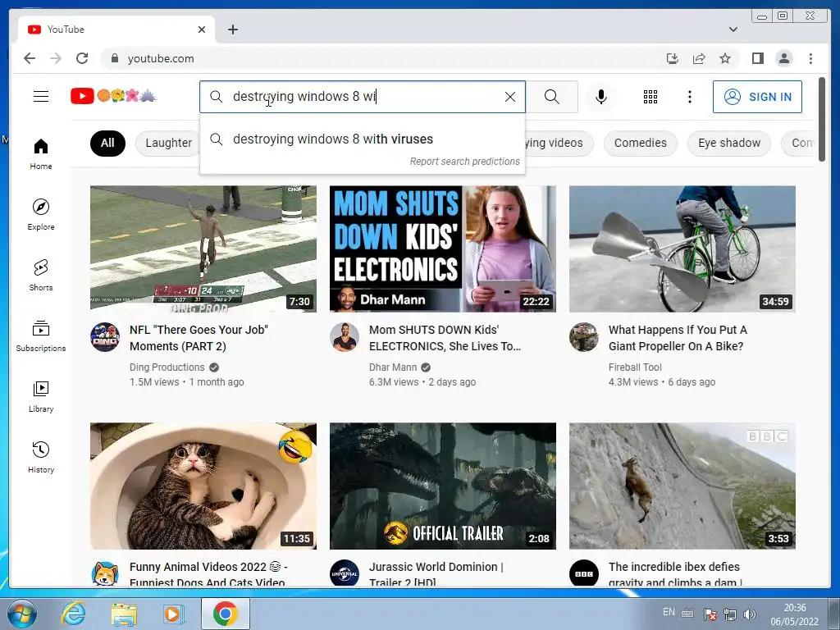Open Library in the sidebar

(41, 396)
